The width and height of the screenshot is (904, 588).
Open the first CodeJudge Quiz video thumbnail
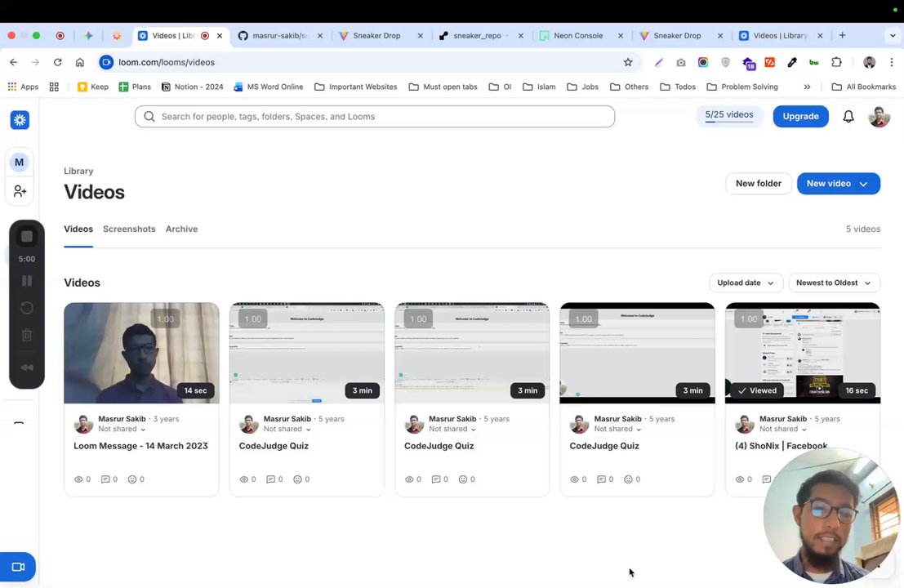307,353
